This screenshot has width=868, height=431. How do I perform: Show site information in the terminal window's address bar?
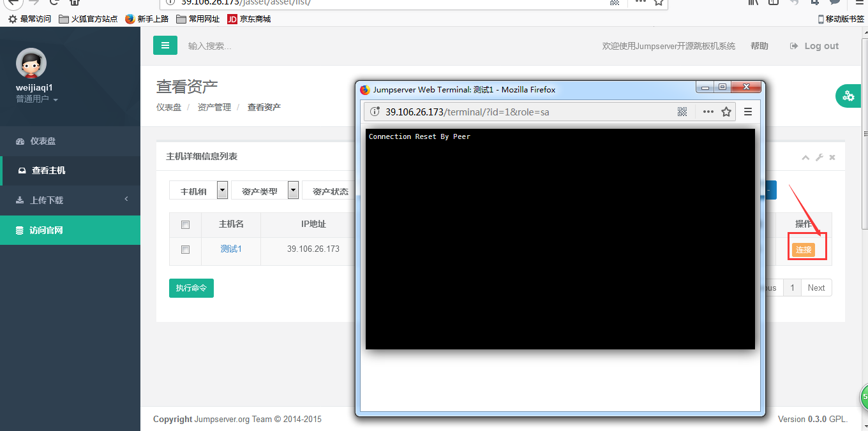[375, 112]
